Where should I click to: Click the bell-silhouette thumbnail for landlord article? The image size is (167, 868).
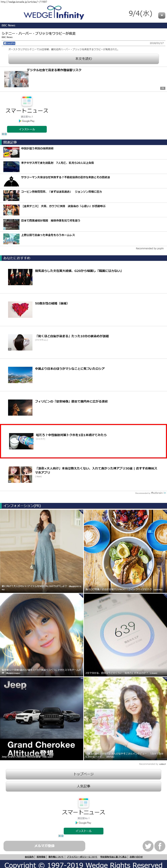pyautogui.click(x=11, y=181)
